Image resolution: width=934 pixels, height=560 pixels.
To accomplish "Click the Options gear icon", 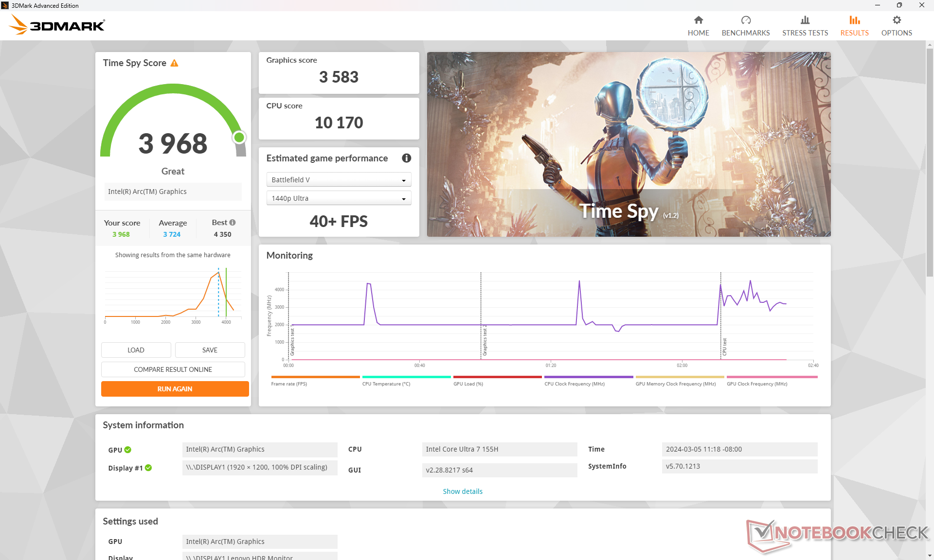I will [896, 20].
